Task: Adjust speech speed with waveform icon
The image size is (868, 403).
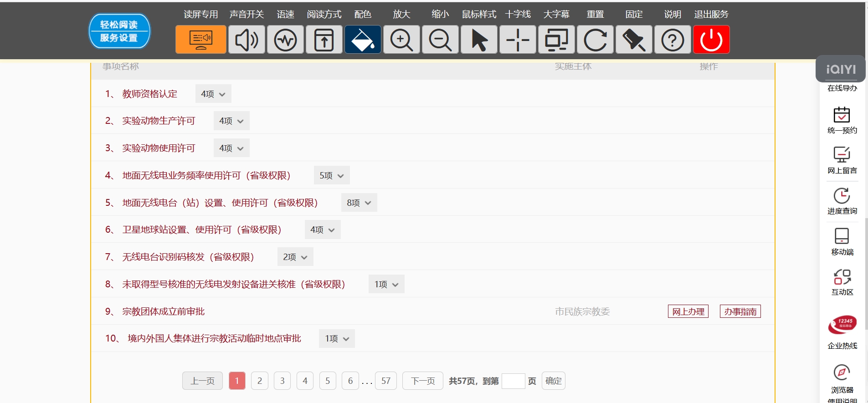Action: (x=285, y=40)
